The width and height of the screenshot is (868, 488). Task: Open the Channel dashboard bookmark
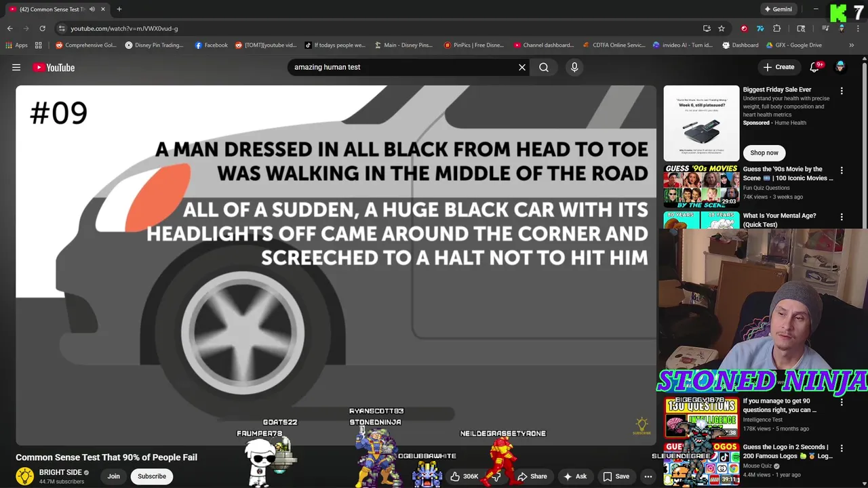(x=544, y=45)
